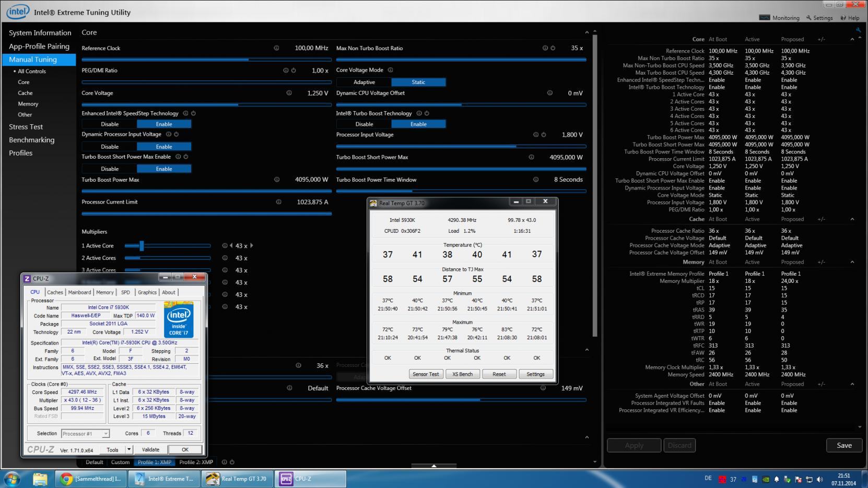The height and width of the screenshot is (488, 868).
Task: Select Profile 2: XMP memory profile
Action: (196, 462)
